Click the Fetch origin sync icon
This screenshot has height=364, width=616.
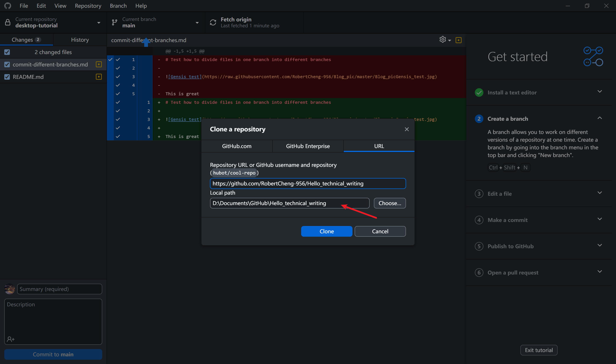coord(213,22)
